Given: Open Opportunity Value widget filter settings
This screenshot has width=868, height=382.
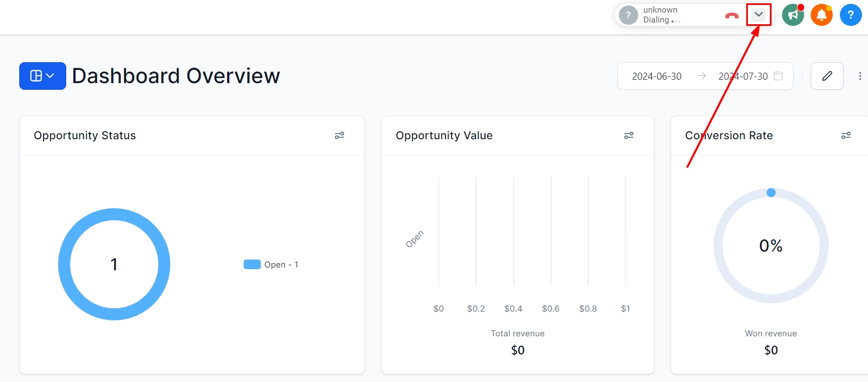Looking at the screenshot, I should coord(629,135).
